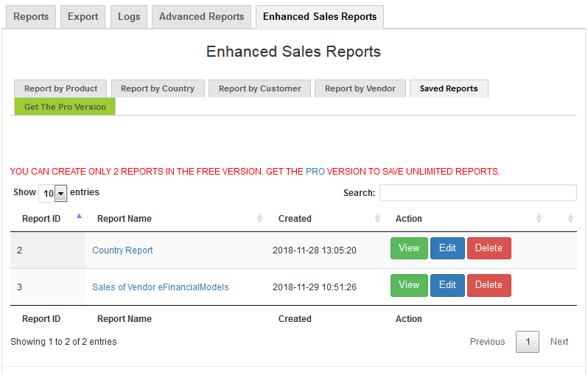Click the Get The Pro Version button
The height and width of the screenshot is (375, 588).
[x=65, y=107]
